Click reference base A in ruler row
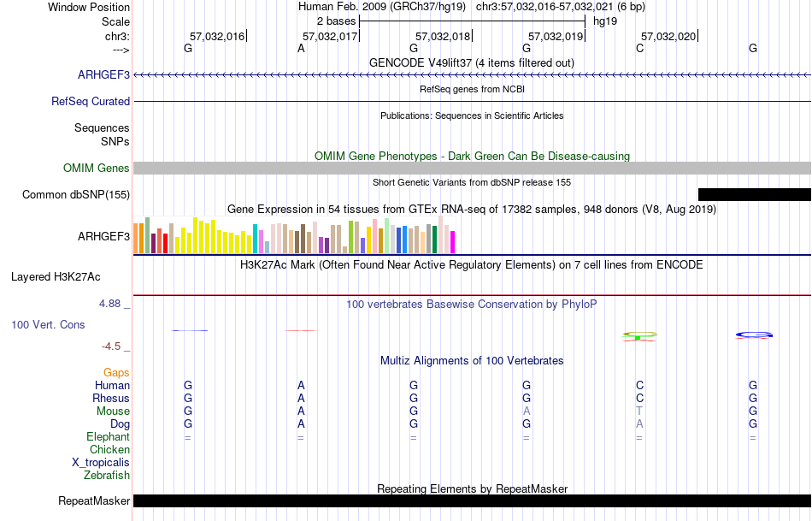The width and height of the screenshot is (812, 521). click(301, 48)
